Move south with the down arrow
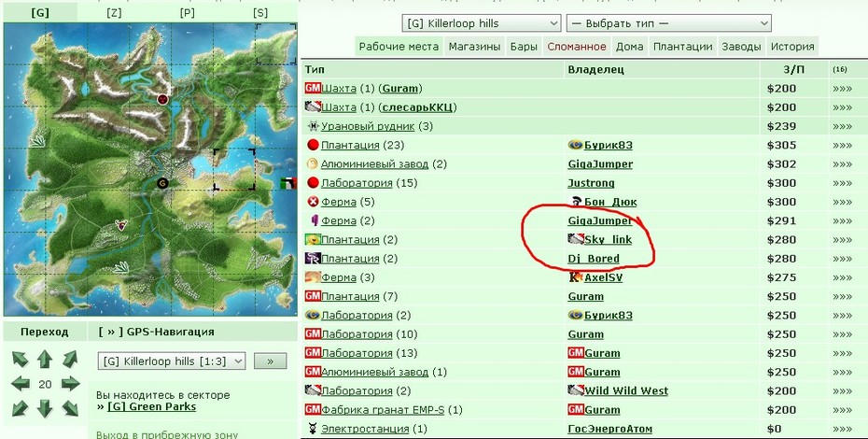 tap(45, 408)
